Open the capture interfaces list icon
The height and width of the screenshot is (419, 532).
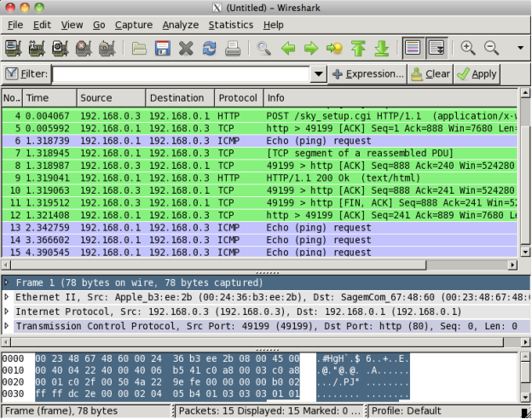(14, 48)
